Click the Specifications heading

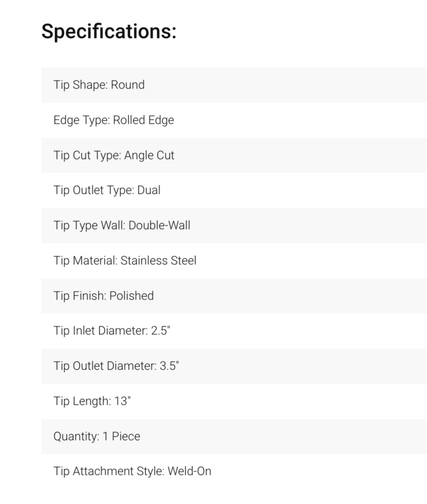(x=108, y=31)
